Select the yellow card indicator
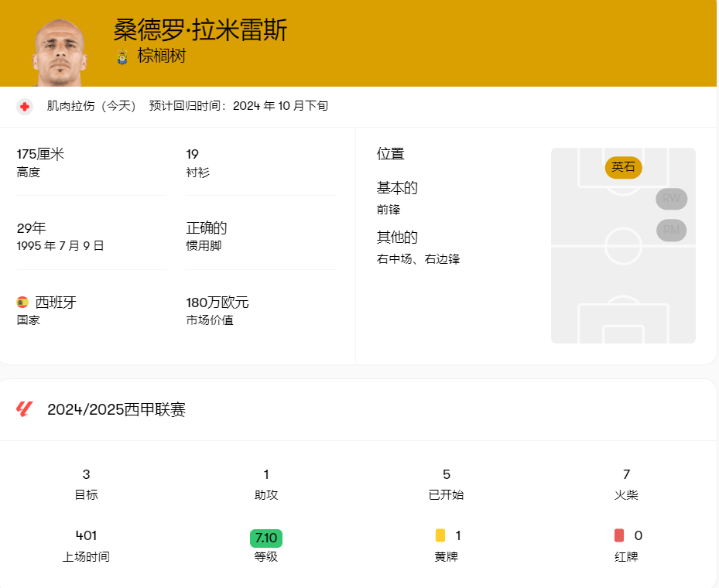 [x=440, y=535]
